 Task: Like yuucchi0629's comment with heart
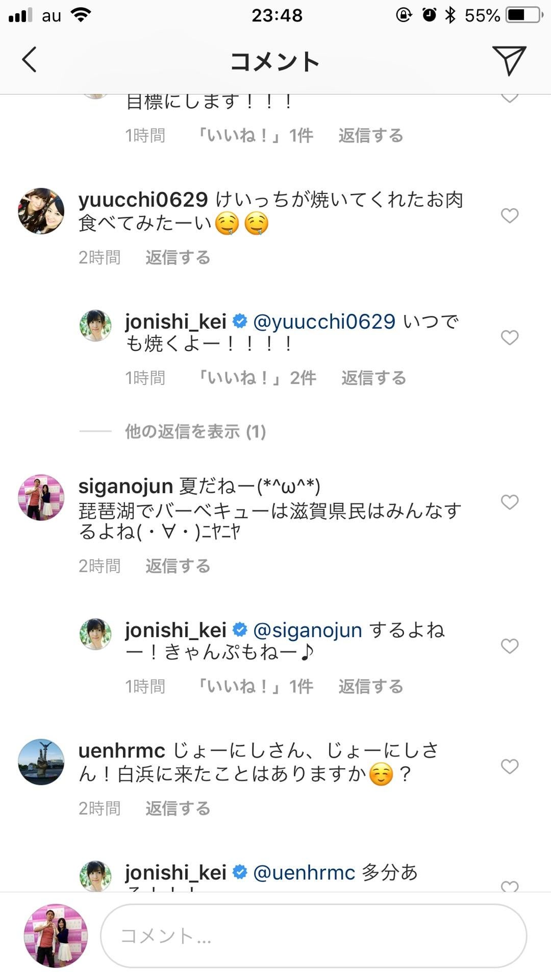[x=510, y=215]
